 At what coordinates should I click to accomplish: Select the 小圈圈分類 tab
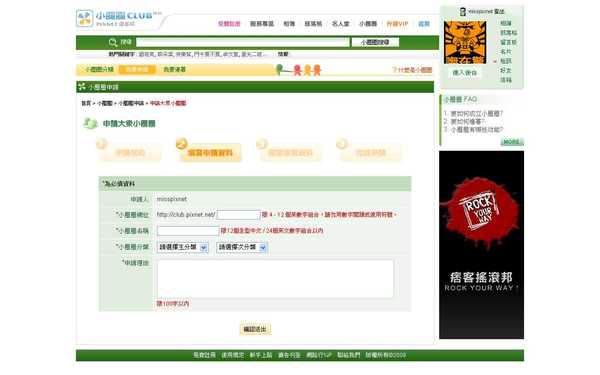point(99,70)
